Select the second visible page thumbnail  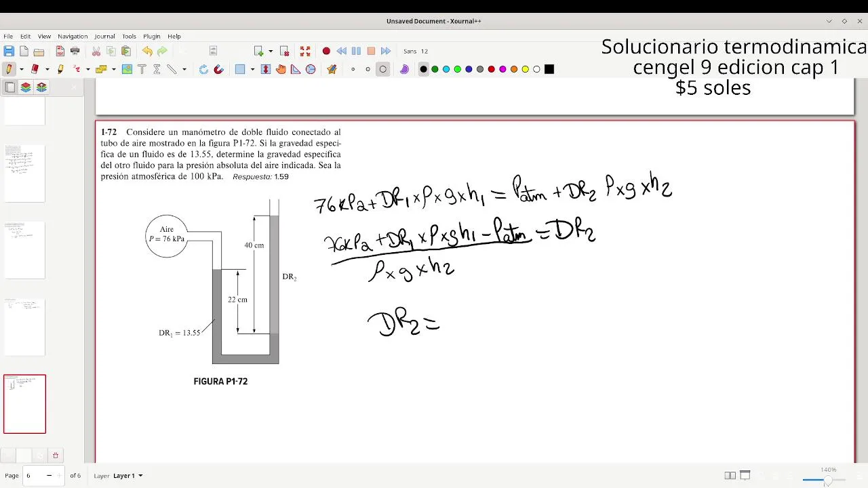tap(24, 173)
